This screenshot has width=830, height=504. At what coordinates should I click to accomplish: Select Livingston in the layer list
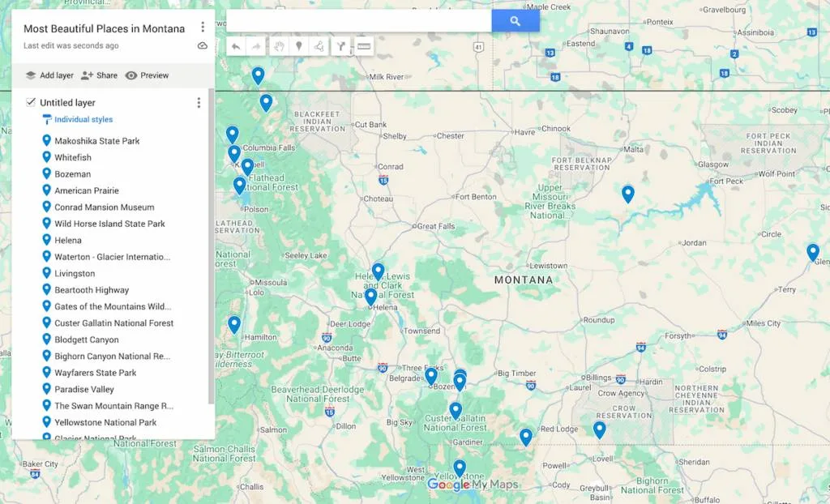click(x=75, y=273)
